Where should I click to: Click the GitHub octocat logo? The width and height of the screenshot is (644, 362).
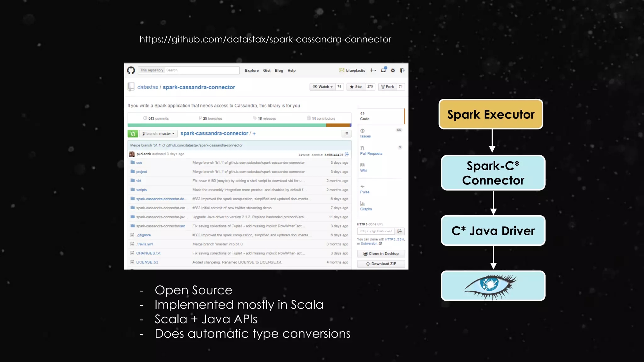pyautogui.click(x=131, y=70)
